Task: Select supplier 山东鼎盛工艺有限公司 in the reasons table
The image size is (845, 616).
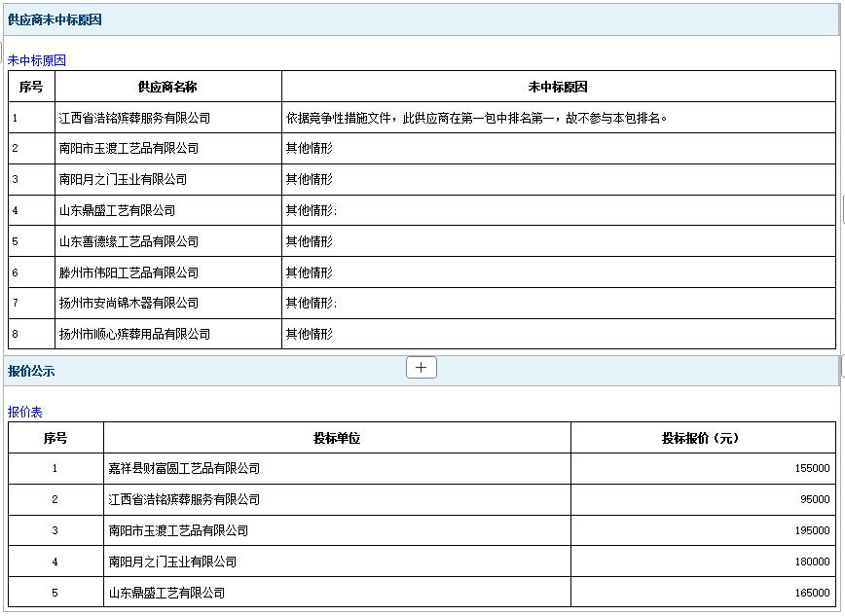Action: pyautogui.click(x=117, y=211)
